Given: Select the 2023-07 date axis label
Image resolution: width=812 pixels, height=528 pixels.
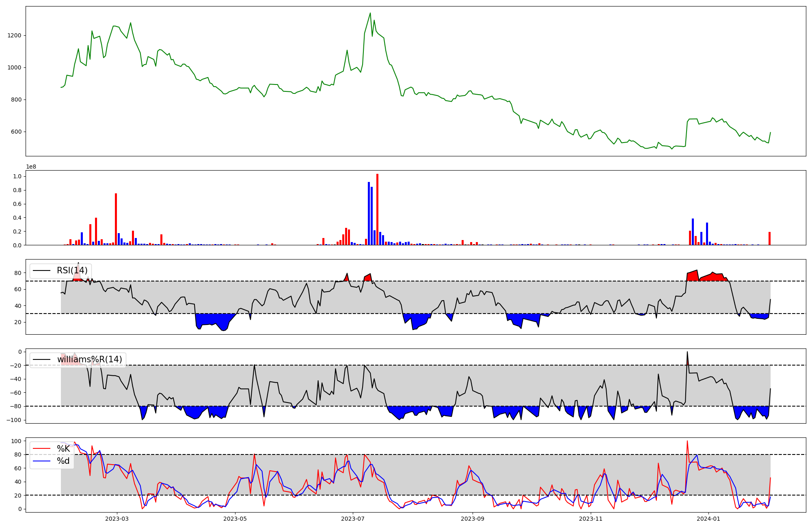Looking at the screenshot, I should coord(352,519).
